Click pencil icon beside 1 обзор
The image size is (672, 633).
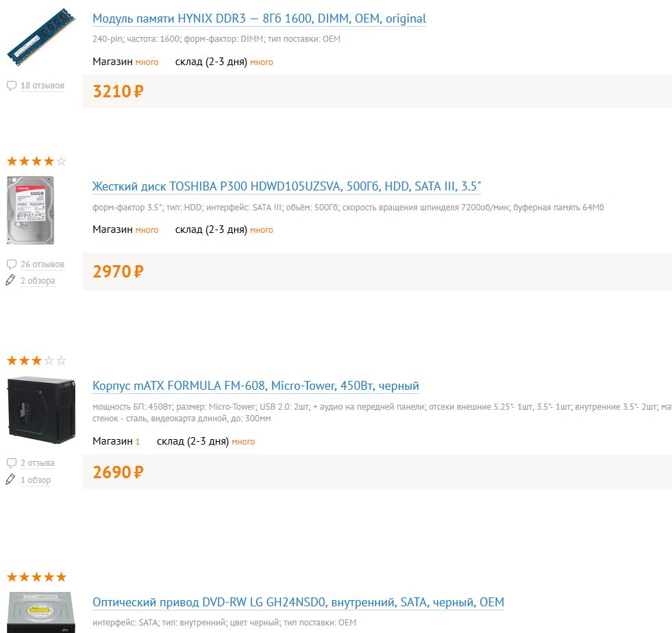[10, 480]
